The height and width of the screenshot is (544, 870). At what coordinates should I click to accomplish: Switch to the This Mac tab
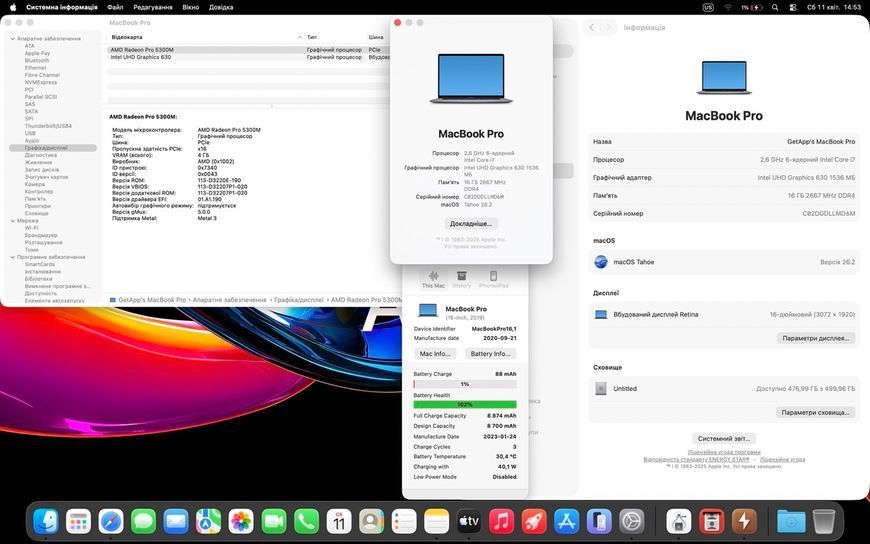433,279
